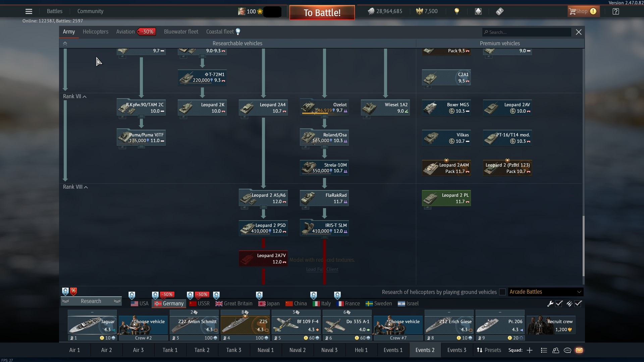Open the chat speech bubble icon

(x=568, y=350)
